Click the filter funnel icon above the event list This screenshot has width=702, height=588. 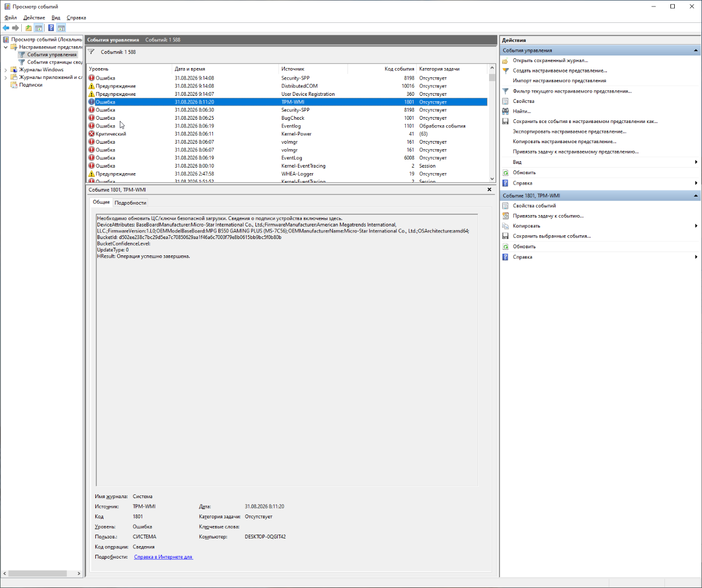point(91,52)
